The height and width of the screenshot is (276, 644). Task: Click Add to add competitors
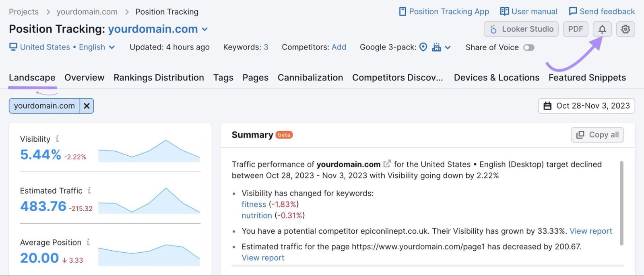tap(339, 47)
